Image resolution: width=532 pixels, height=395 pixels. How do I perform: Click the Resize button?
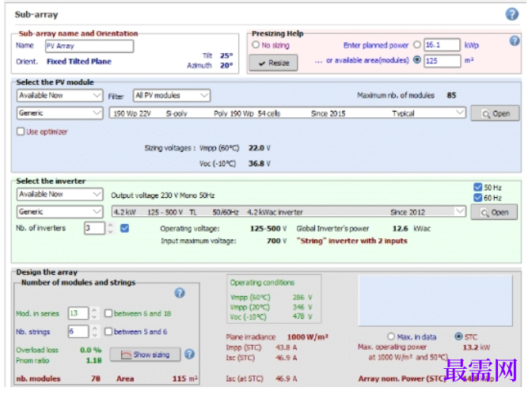pyautogui.click(x=273, y=63)
